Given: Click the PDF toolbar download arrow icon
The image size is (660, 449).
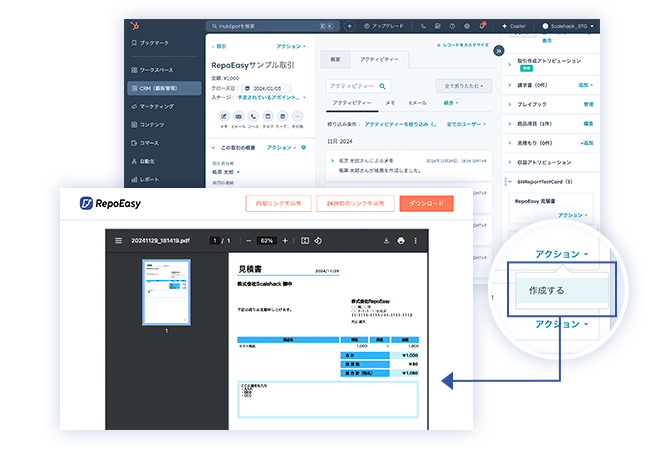Looking at the screenshot, I should point(386,241).
